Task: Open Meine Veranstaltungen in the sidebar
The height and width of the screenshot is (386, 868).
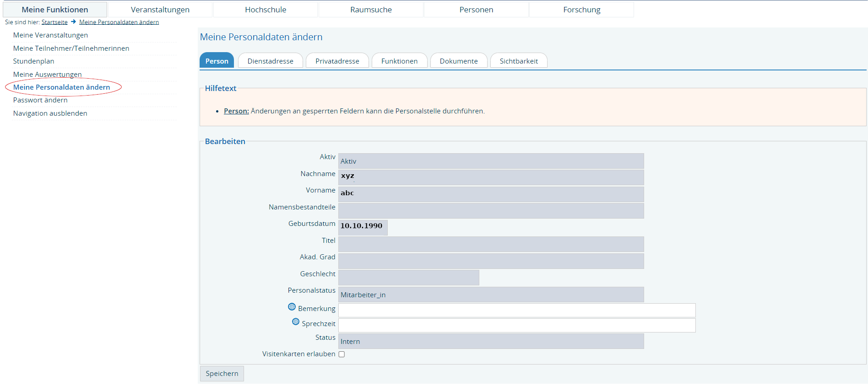Action: click(50, 35)
